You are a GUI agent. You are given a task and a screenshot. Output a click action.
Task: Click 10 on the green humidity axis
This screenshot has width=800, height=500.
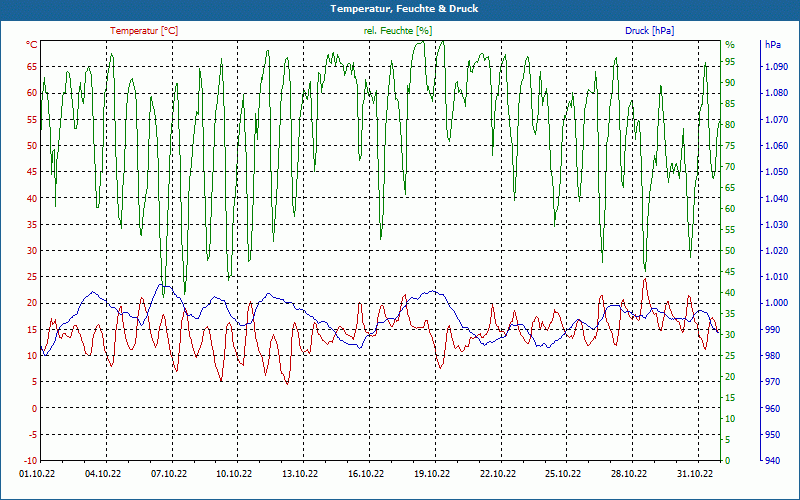click(730, 419)
